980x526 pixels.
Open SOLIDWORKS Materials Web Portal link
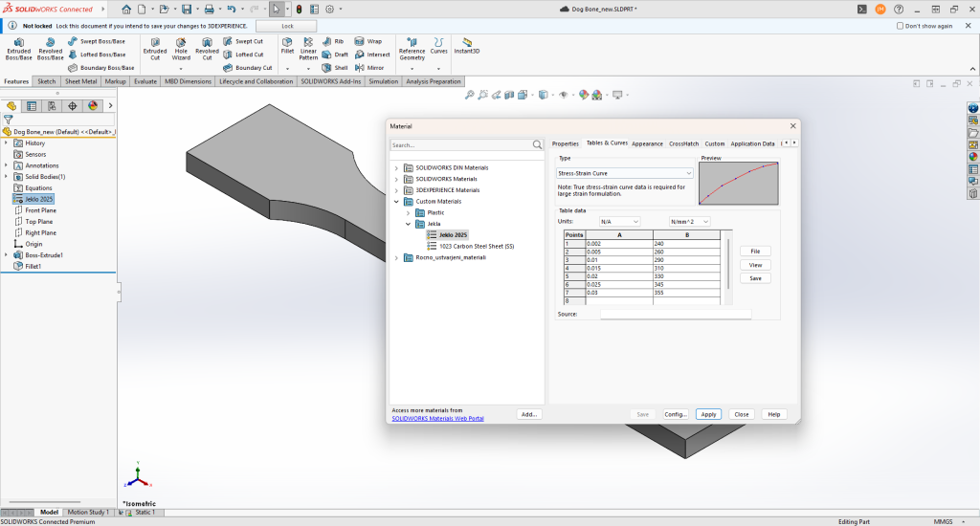pos(437,419)
